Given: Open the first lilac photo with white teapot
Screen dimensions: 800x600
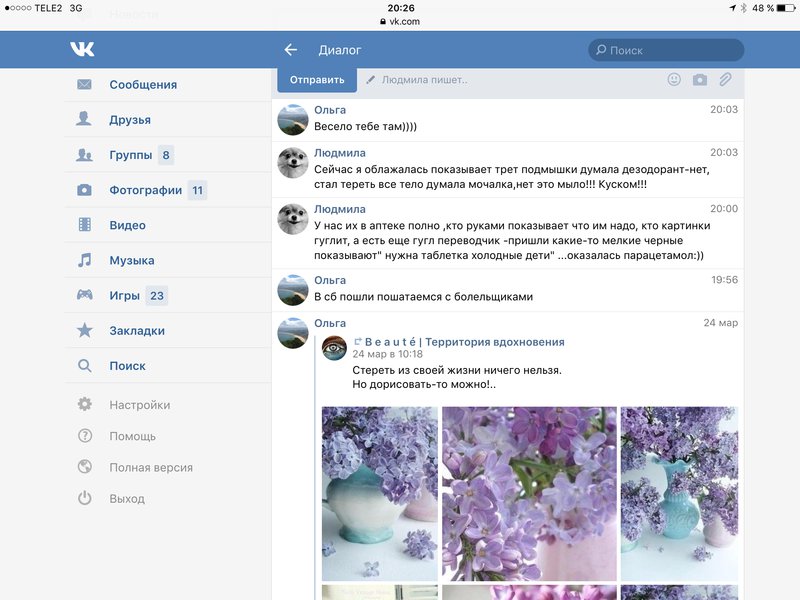Looking at the screenshot, I should click(380, 493).
